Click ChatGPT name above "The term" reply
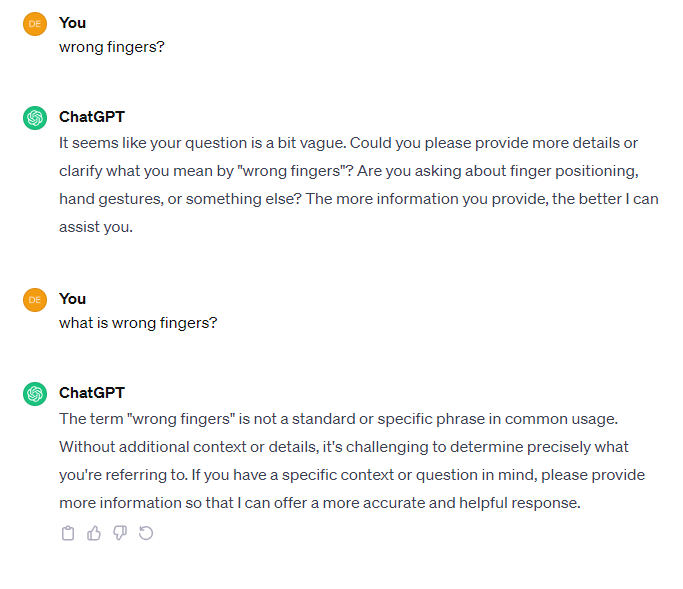The height and width of the screenshot is (589, 683). (x=92, y=393)
